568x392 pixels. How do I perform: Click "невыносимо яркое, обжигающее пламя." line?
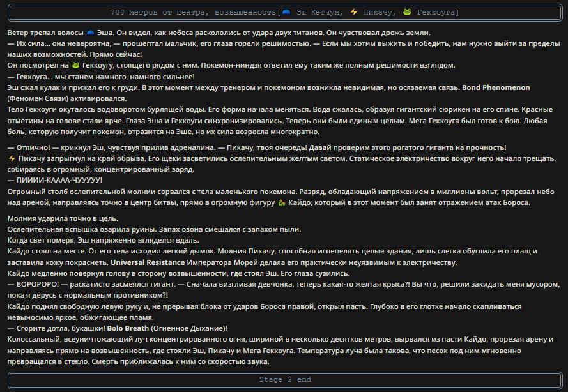(x=81, y=317)
